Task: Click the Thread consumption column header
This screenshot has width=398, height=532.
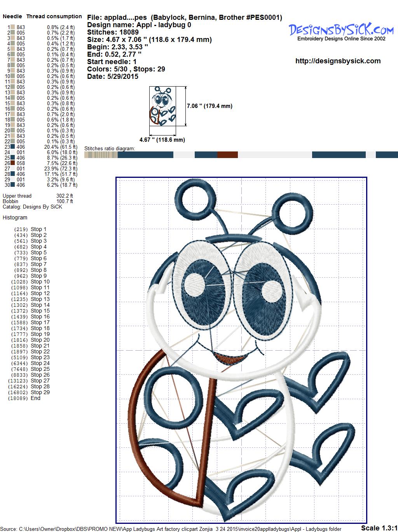Action: click(x=54, y=16)
